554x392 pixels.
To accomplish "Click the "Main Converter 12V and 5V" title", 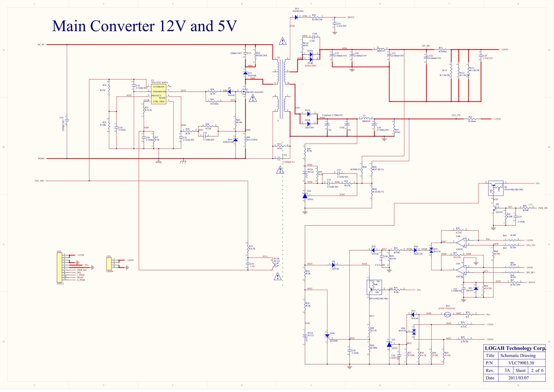I will click(x=145, y=26).
